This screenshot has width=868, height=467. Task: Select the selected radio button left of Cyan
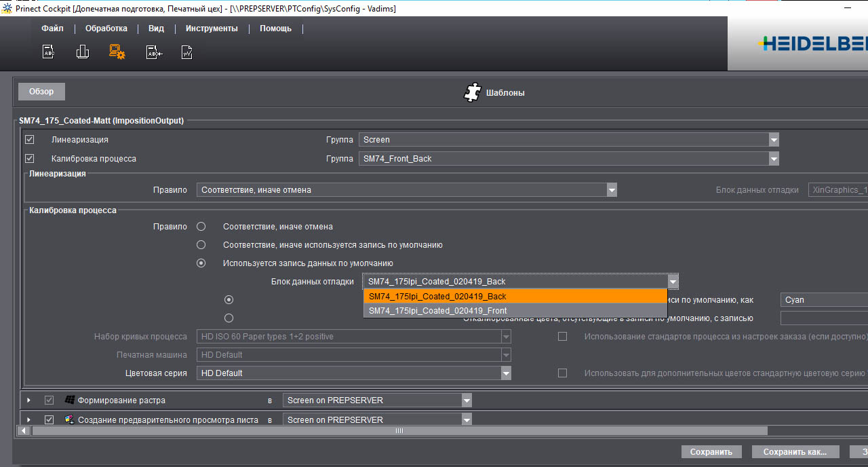pyautogui.click(x=229, y=299)
